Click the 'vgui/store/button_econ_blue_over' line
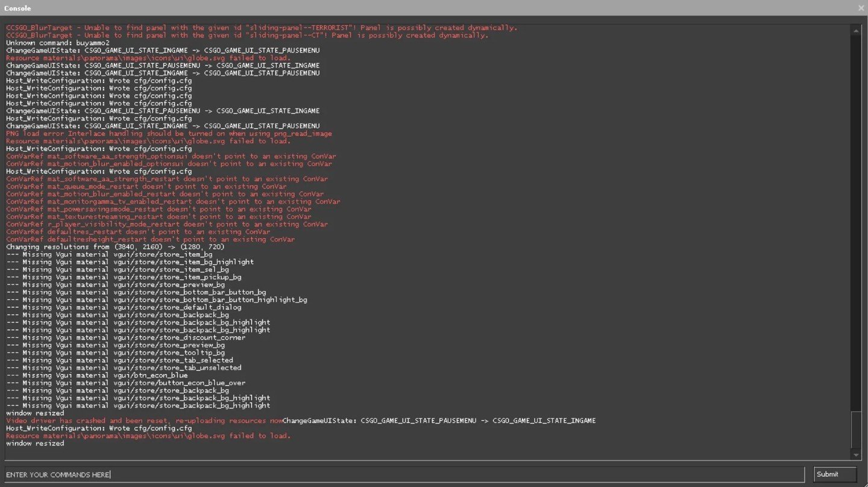 tap(126, 383)
